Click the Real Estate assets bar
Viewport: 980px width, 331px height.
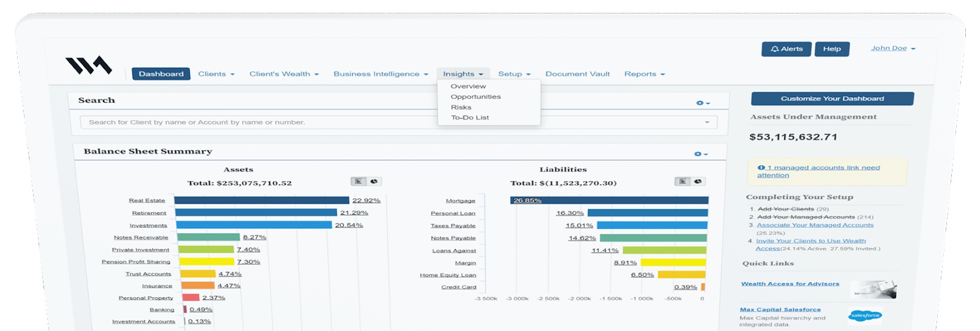[x=262, y=200]
